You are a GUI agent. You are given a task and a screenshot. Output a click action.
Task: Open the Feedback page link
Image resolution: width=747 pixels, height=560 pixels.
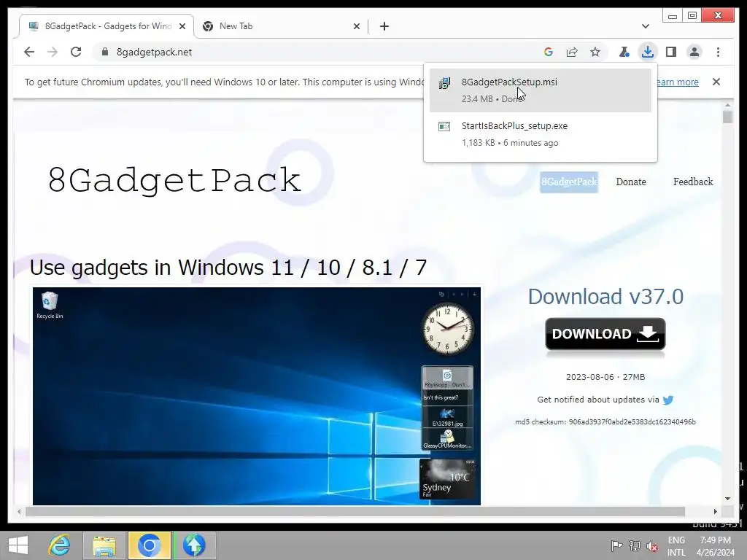pos(693,182)
